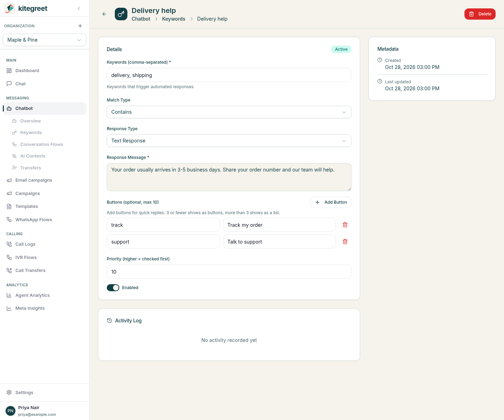Open Transfers under Chatbot
The image size is (504, 420).
click(47, 168)
